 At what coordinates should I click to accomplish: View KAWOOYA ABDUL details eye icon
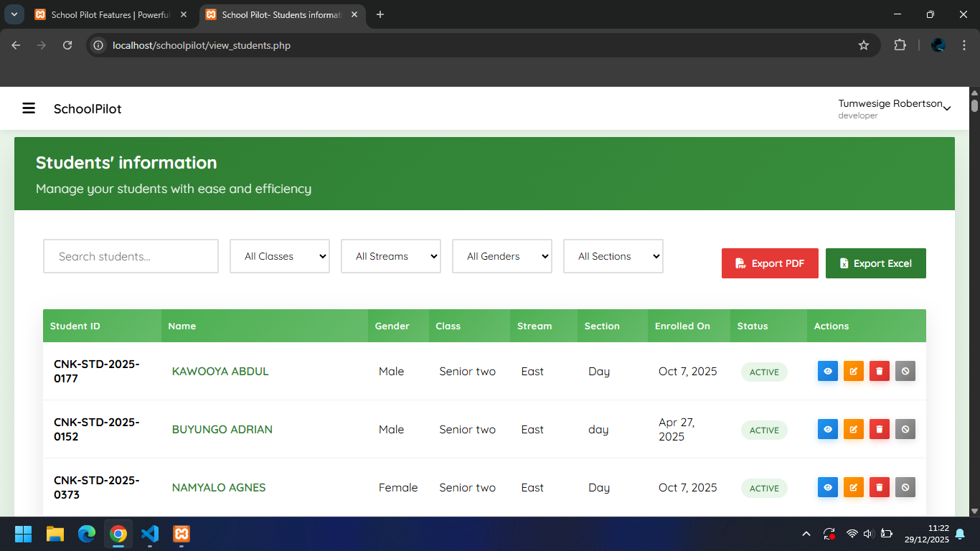(x=827, y=371)
